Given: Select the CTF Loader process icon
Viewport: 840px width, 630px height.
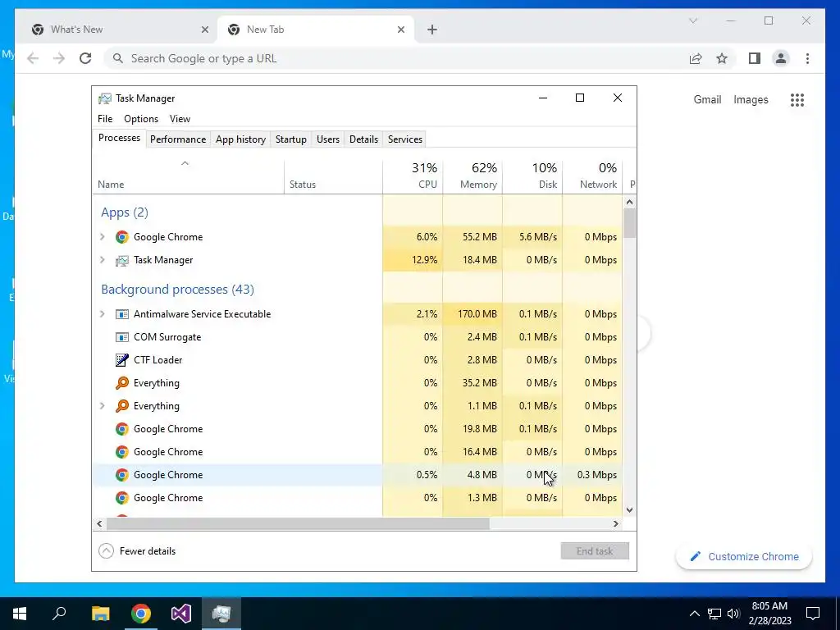Looking at the screenshot, I should point(122,360).
